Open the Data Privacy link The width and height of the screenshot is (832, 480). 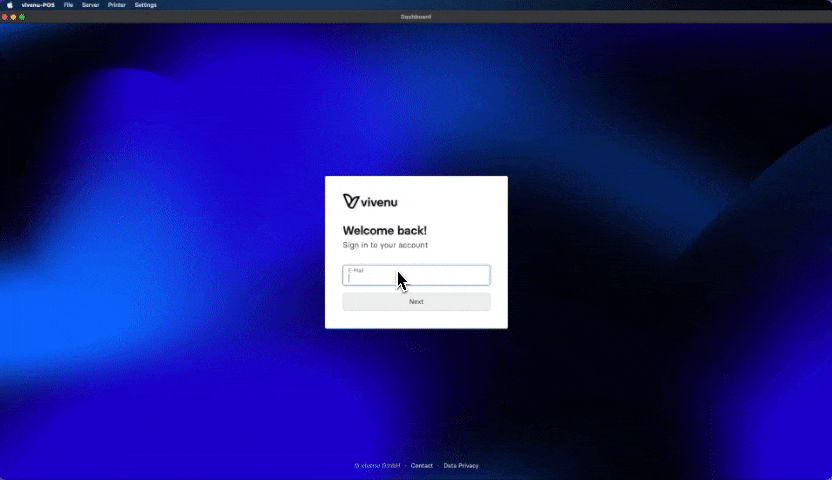pyautogui.click(x=461, y=466)
